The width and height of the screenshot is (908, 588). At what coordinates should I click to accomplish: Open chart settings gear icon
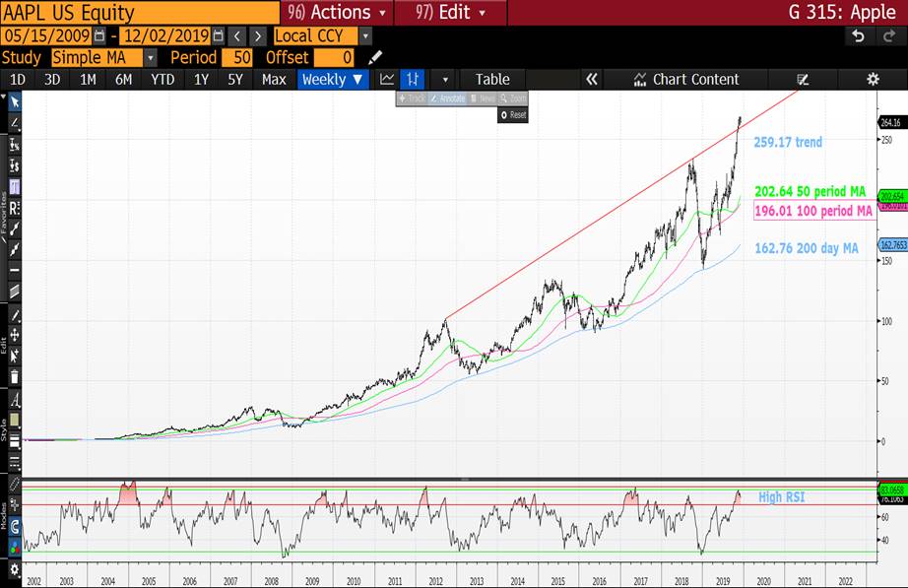874,80
